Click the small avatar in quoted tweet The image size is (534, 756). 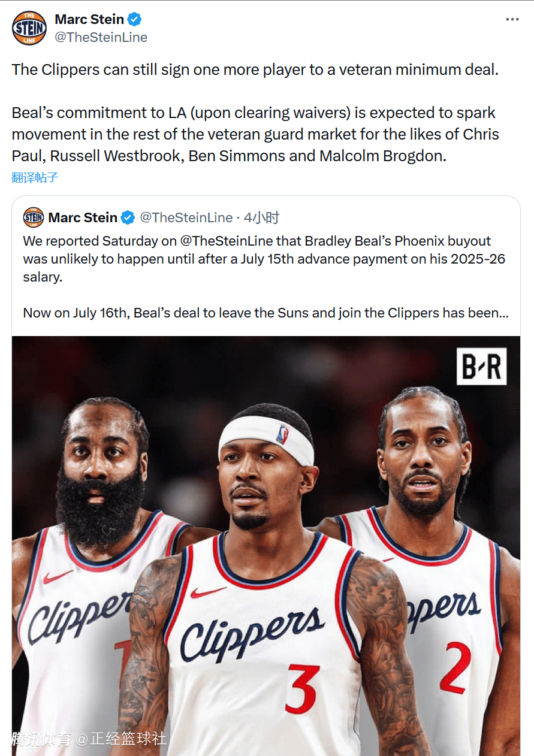coord(34,217)
